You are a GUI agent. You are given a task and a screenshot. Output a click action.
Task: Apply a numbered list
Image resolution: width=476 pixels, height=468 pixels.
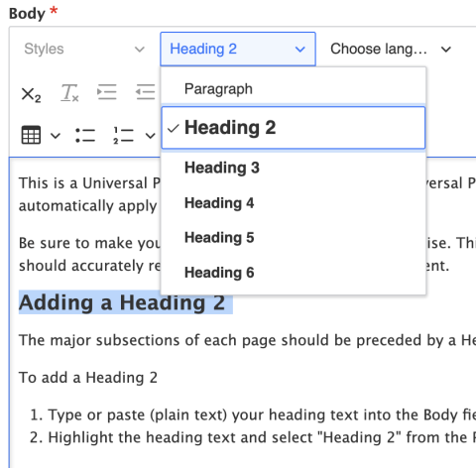123,135
